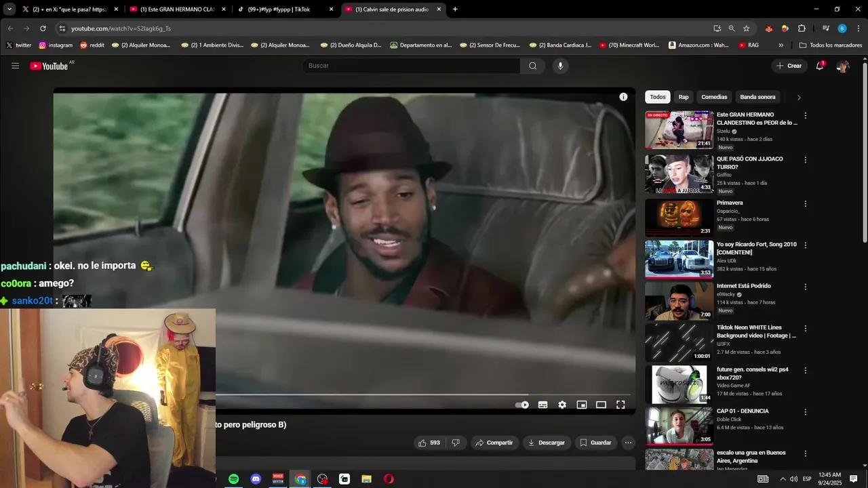Enter fullscreen video mode

click(x=620, y=405)
